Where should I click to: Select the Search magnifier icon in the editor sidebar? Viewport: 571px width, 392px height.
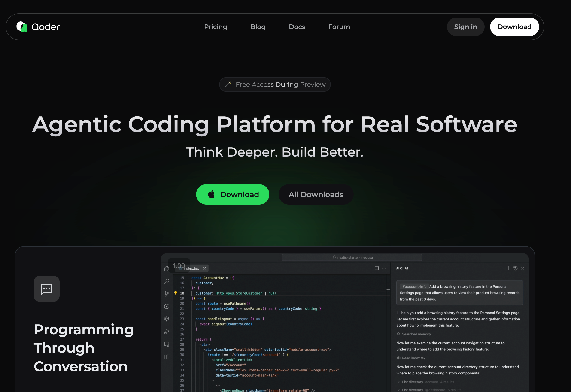[167, 281]
